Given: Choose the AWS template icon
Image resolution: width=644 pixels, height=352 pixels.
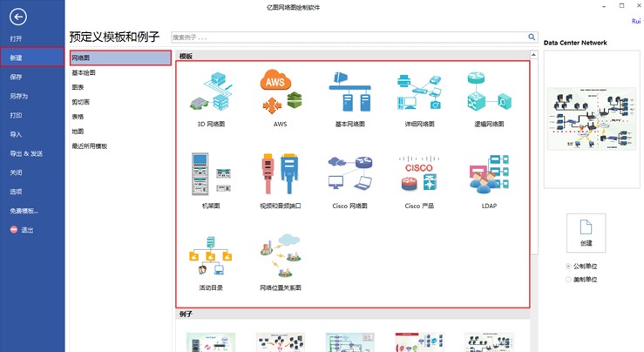Looking at the screenshot, I should (281, 91).
